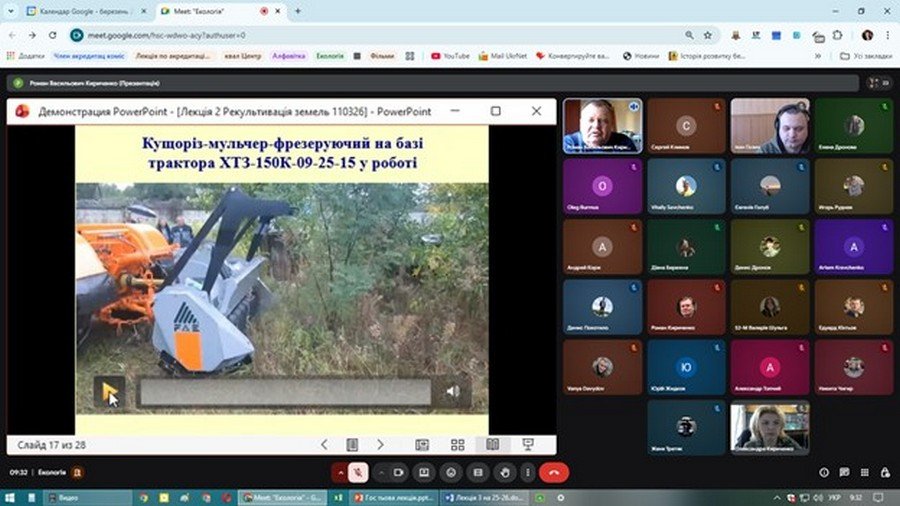Raise hand in the Meet call
The image size is (900, 506).
coord(504,472)
